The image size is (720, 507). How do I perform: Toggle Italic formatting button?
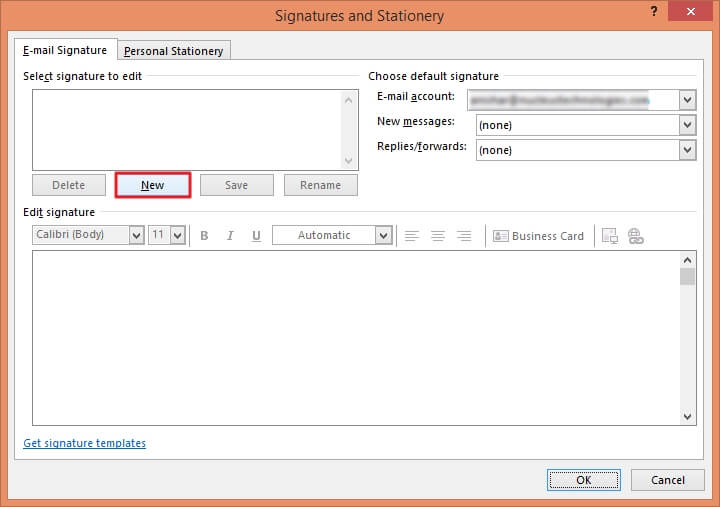[230, 236]
